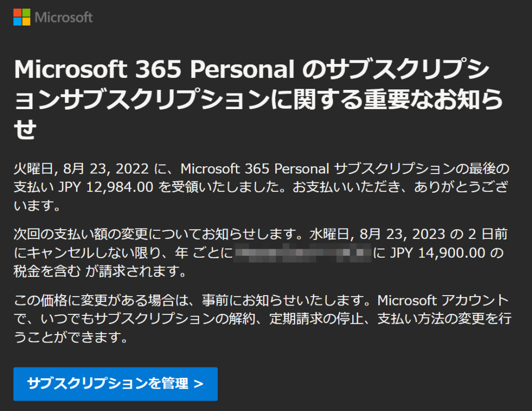
Task: Click the price change notice paragraph
Action: point(260,319)
